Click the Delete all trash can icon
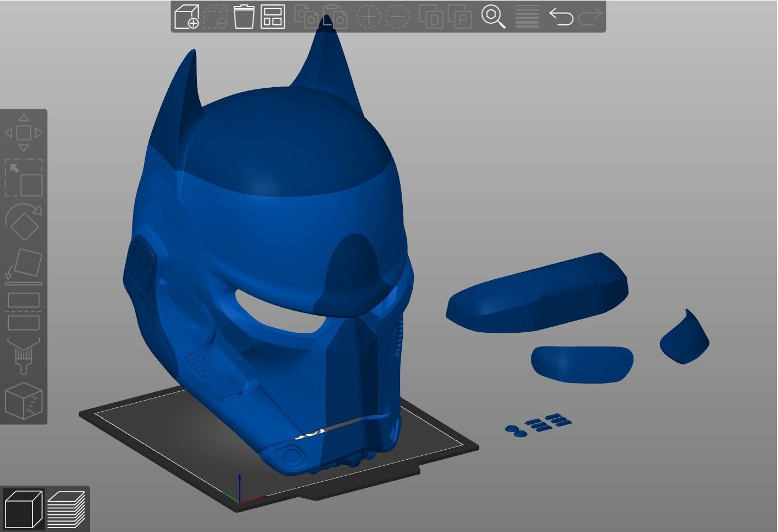Screen dimensions: 778x532 click(x=244, y=17)
